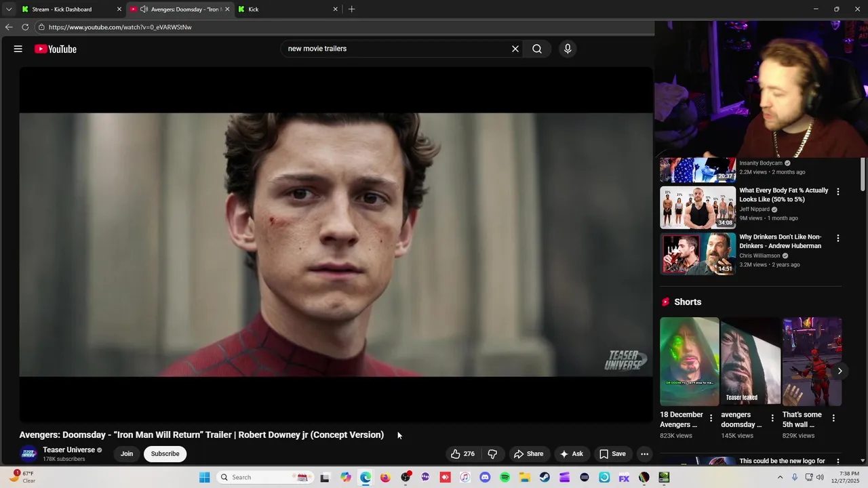The height and width of the screenshot is (488, 868).
Task: Open the Insanity Bodycam video thumbnail
Action: 698,169
